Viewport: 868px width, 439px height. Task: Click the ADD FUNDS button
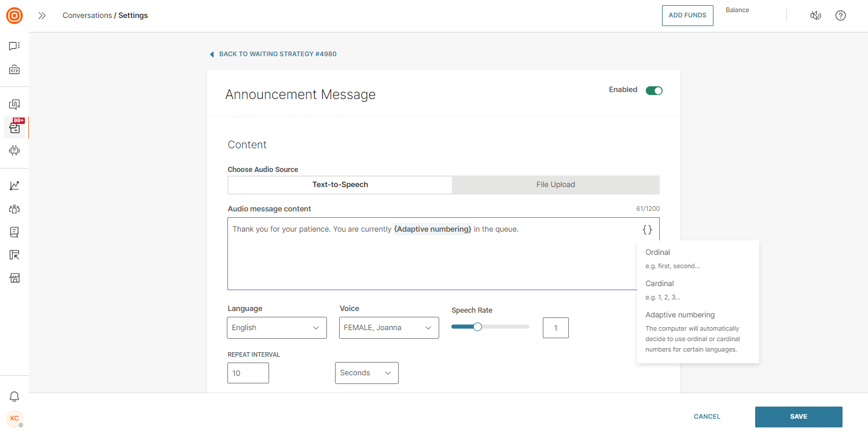click(687, 16)
